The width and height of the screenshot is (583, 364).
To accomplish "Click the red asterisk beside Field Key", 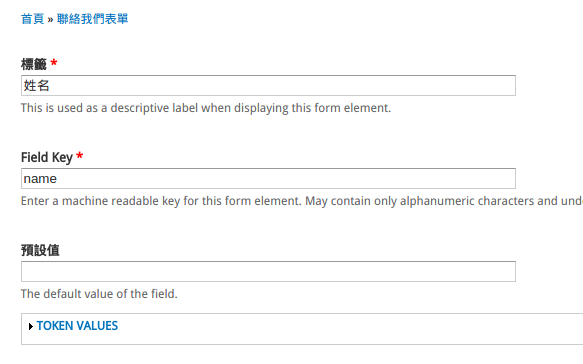I will click(79, 155).
